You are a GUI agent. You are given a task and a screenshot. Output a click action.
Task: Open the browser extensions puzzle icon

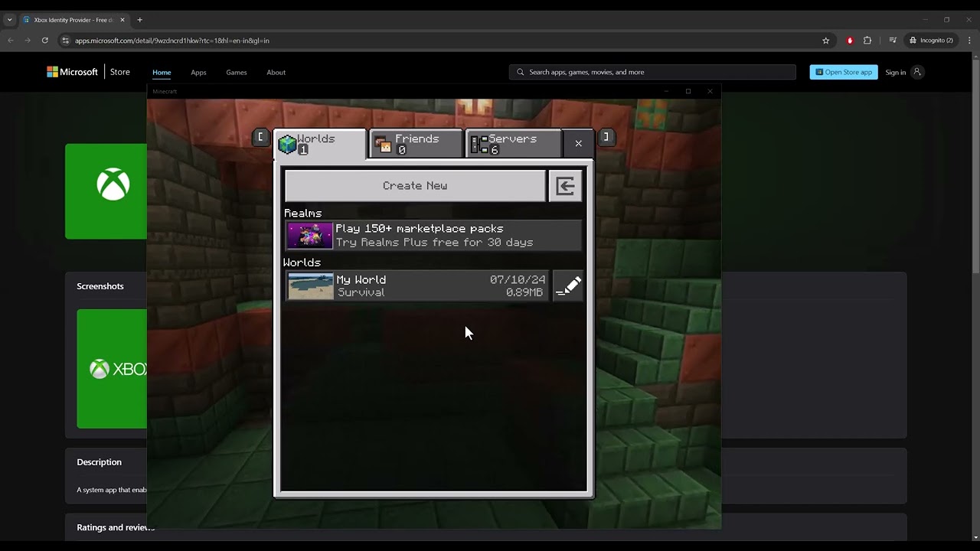pos(867,41)
